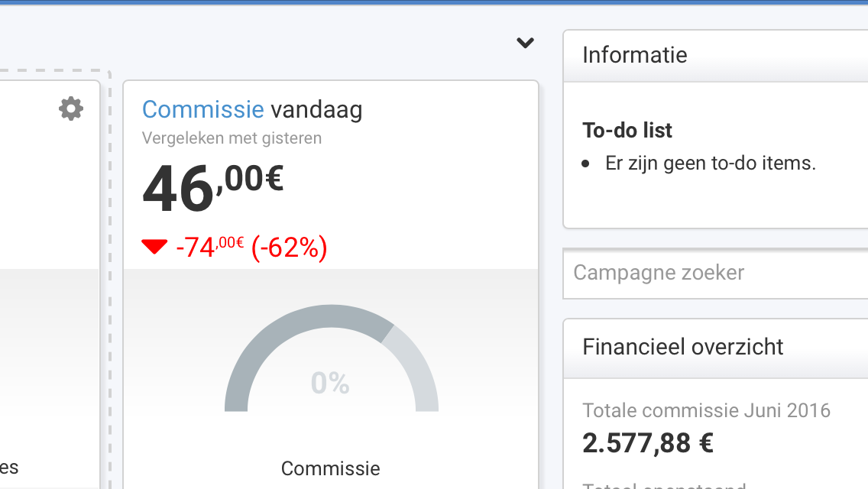Viewport: 868px width, 489px height.
Task: Click the Financieel overzicht panel header
Action: coord(715,348)
